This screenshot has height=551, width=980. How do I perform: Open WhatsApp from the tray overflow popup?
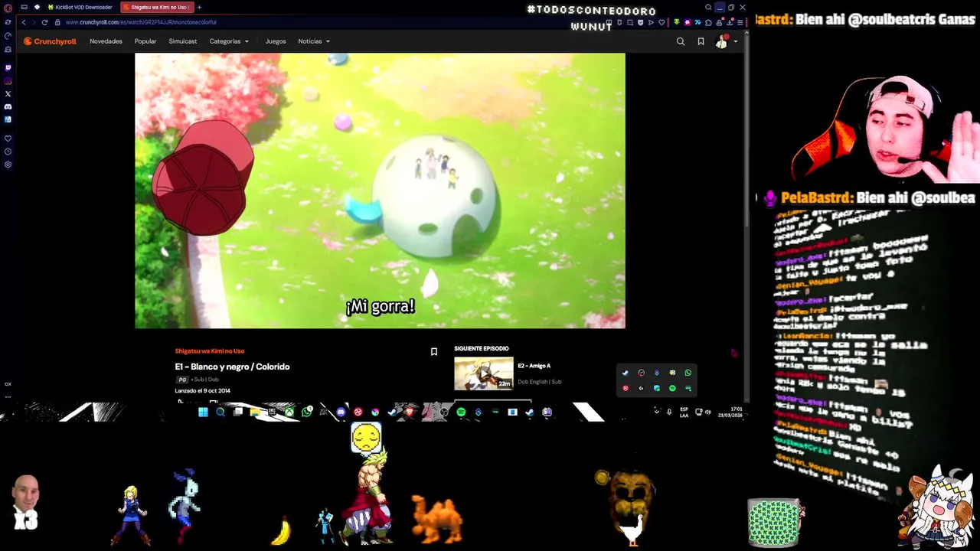point(688,373)
